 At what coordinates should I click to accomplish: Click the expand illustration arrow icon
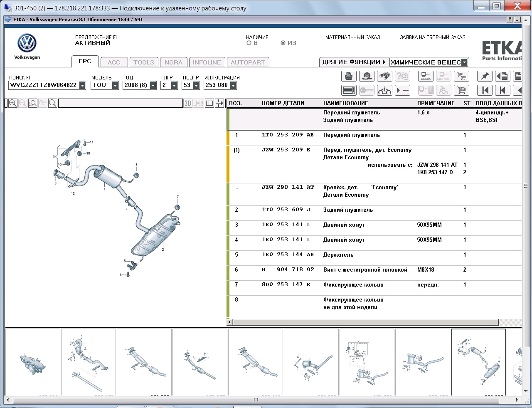point(219,103)
